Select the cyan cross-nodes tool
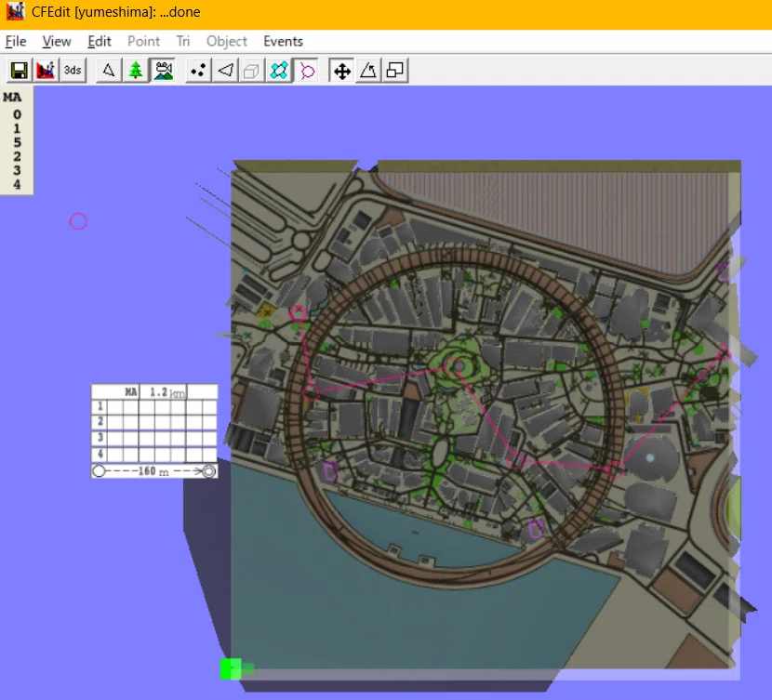The width and height of the screenshot is (772, 700). tap(279, 71)
